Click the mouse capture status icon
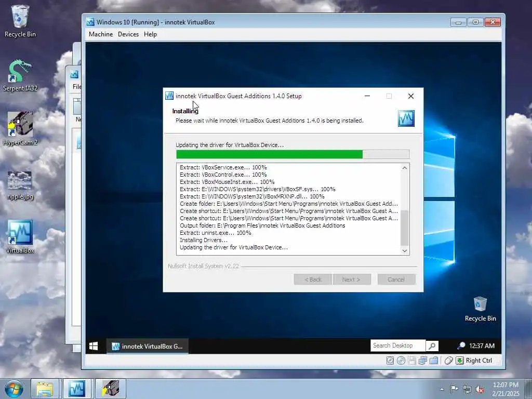The width and height of the screenshot is (532, 399). coord(448,361)
